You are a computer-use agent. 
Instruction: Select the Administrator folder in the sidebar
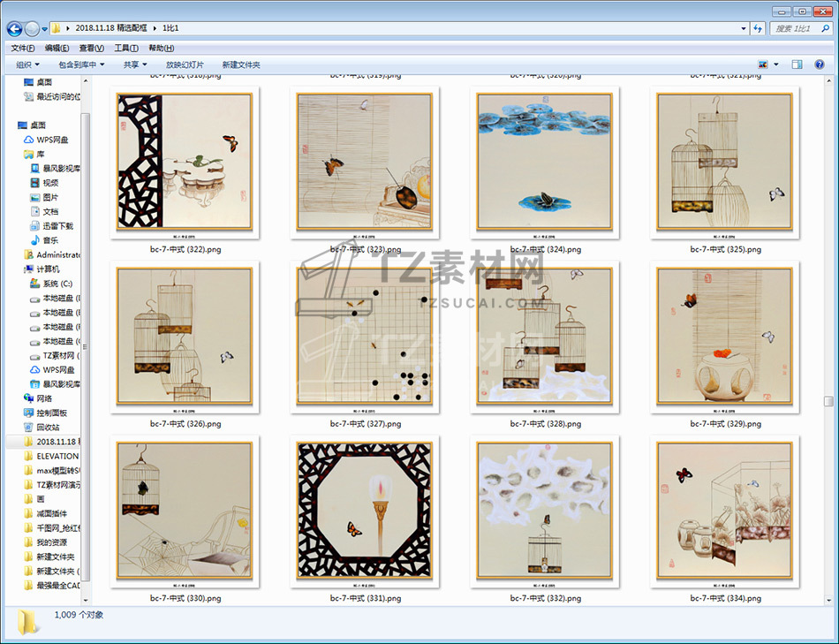click(x=52, y=255)
